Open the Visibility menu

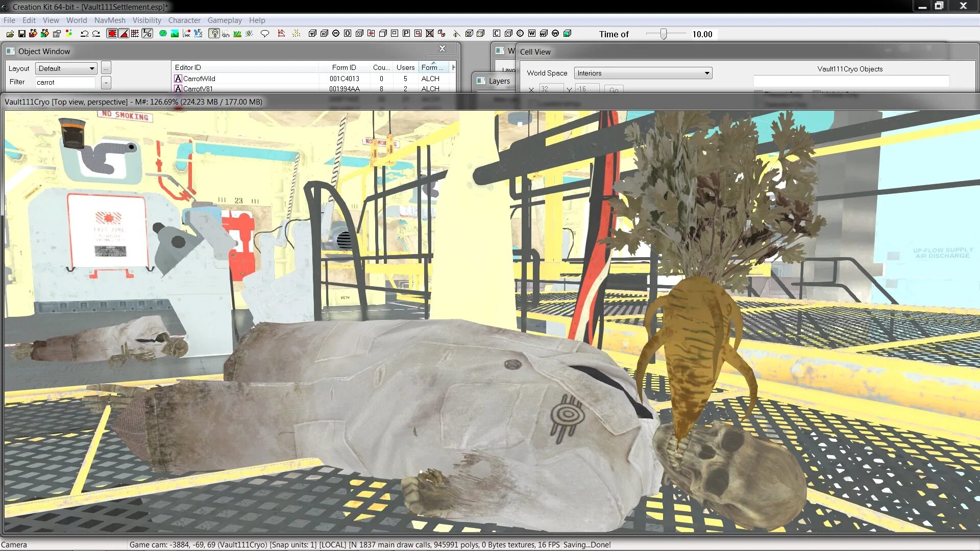click(147, 20)
